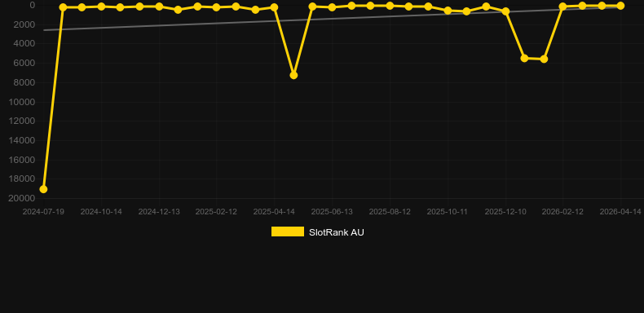
Task: Click the 2024-10-14 date axis label
Action: coord(101,212)
